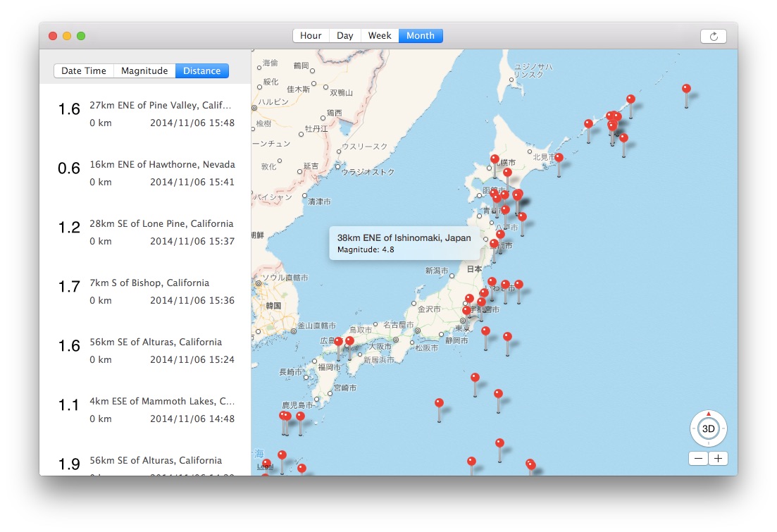Close the earthquake app window
777x532 pixels.
pos(53,36)
